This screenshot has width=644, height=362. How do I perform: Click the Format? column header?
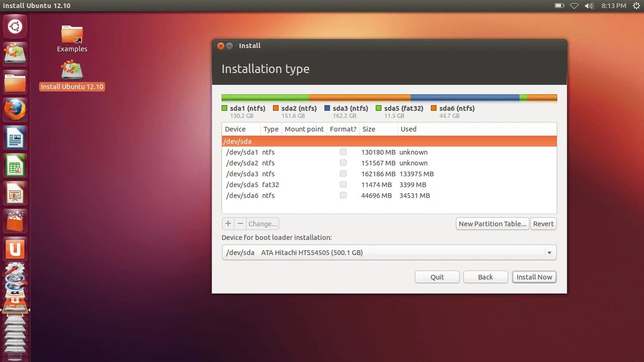[343, 129]
